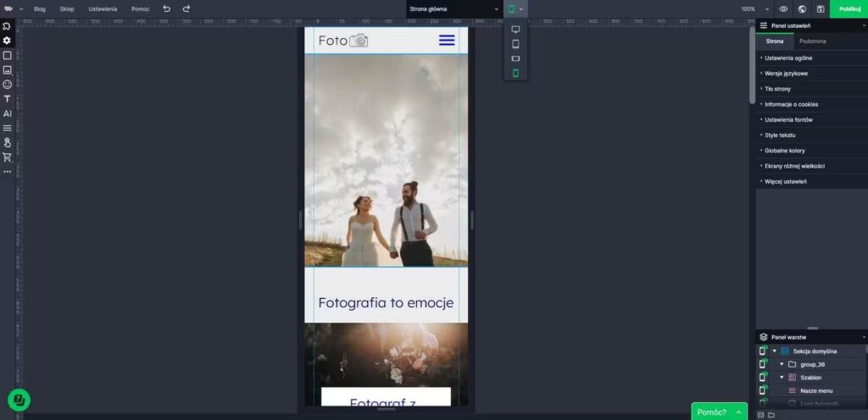Collapse the Panel ustawień header

tap(864, 25)
